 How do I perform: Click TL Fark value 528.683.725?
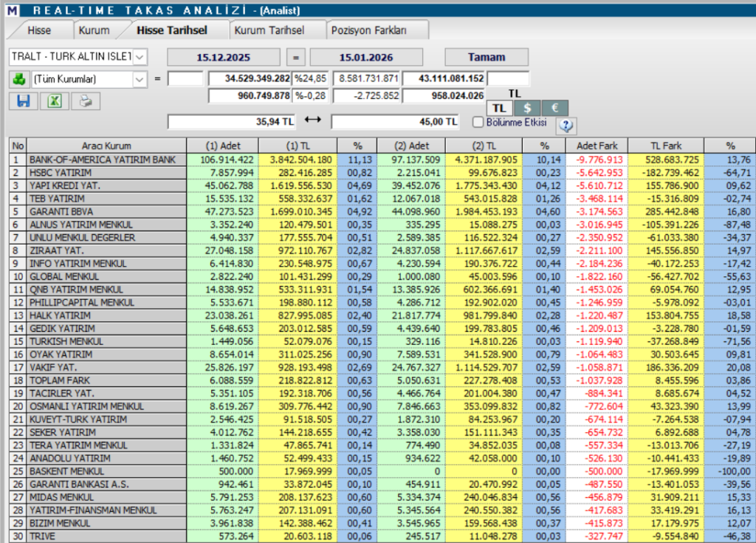pos(667,160)
